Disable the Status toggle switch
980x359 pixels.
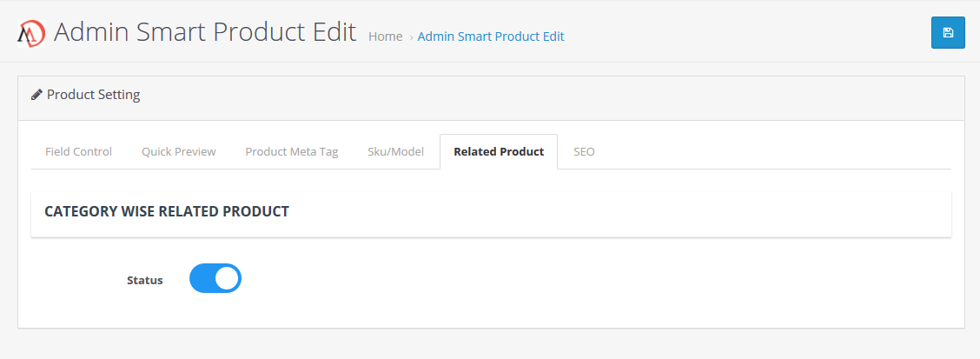pos(215,277)
